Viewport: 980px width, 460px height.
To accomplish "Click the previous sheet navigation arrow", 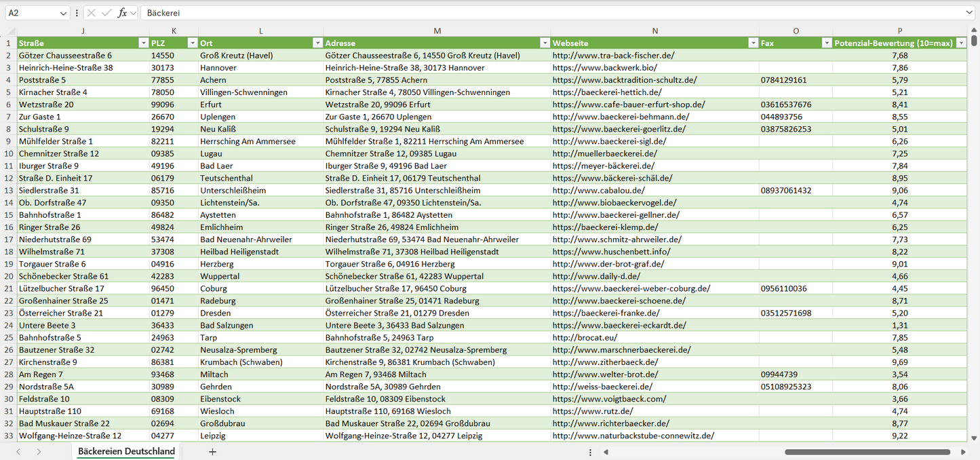I will pyautogui.click(x=18, y=451).
